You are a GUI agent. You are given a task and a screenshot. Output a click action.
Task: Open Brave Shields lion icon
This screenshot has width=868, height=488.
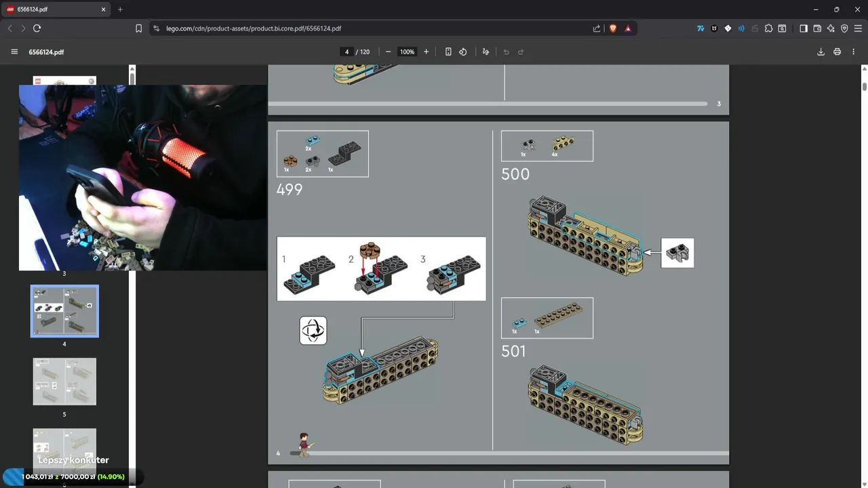(x=613, y=28)
